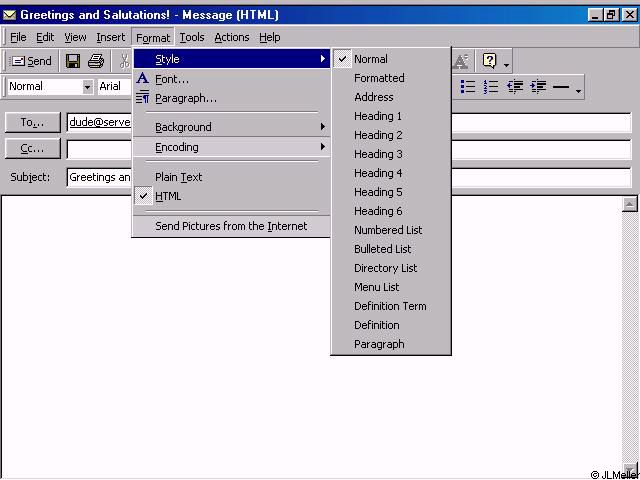Open the Style dropdown showing Normal
The image size is (640, 480).
[87, 87]
